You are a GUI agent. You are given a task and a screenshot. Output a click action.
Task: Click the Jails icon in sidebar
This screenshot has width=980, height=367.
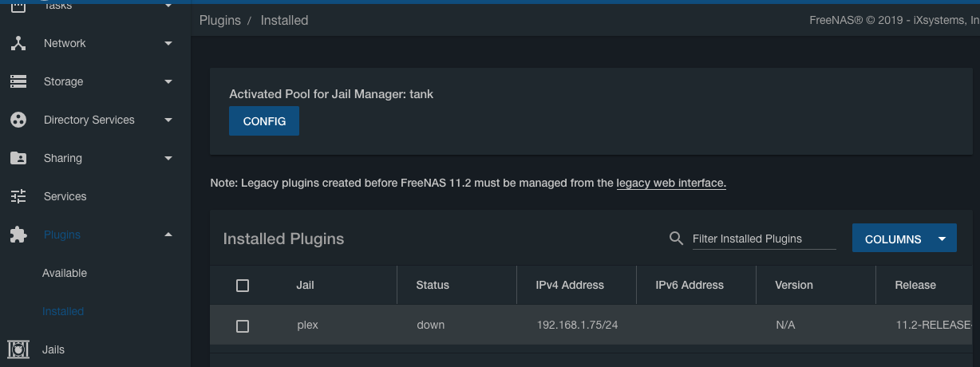[18, 349]
